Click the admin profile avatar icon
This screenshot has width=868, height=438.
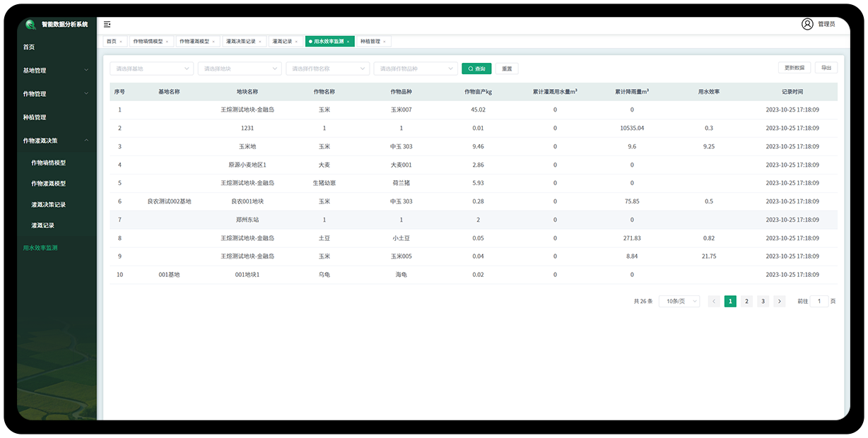click(807, 23)
